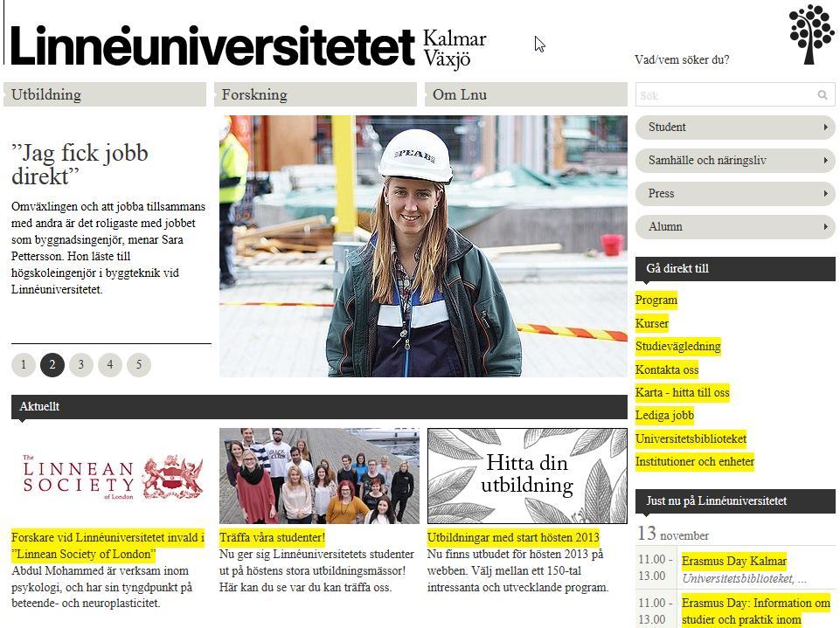Image resolution: width=840 pixels, height=628 pixels.
Task: Open the Utbildning main menu
Action: 105,94
